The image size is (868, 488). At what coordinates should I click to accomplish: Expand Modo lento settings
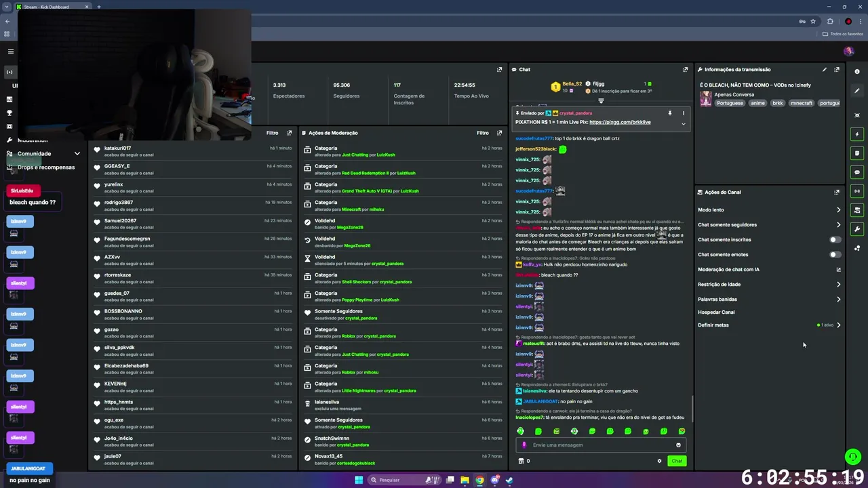click(769, 210)
